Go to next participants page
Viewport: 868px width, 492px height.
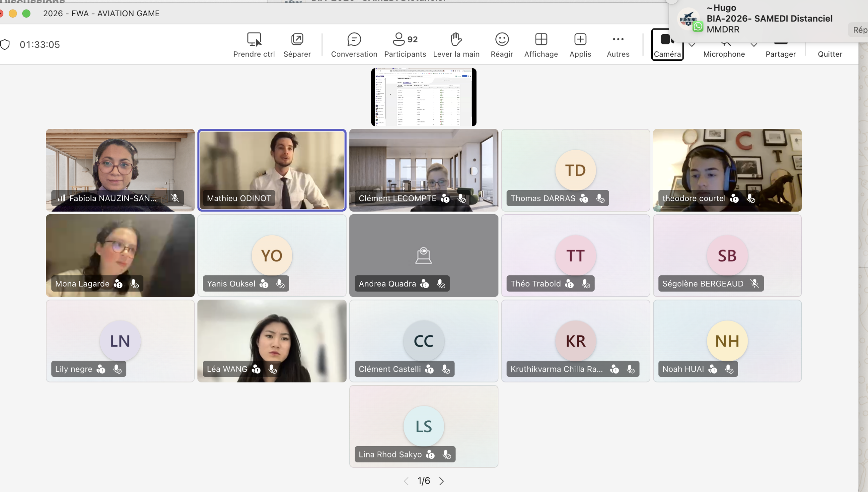(441, 481)
